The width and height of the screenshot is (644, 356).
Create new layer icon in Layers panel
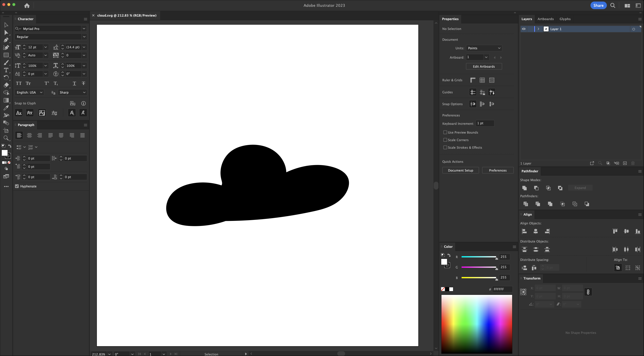[x=625, y=163]
